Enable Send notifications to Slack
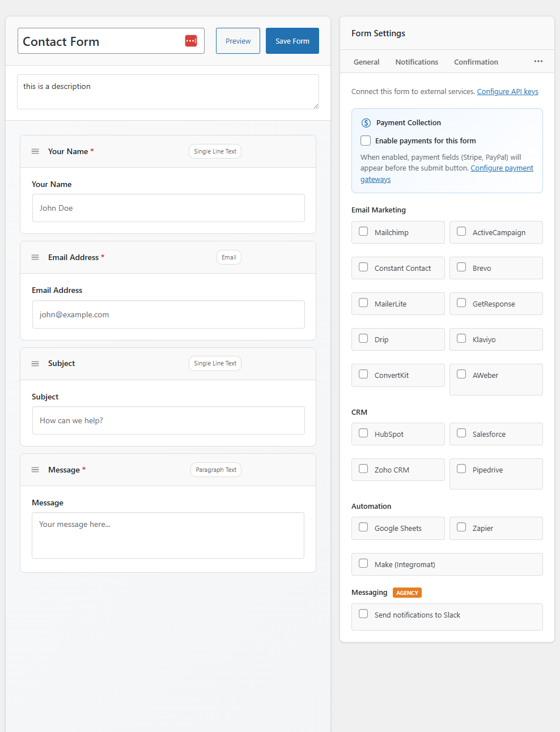Viewport: 560px width, 732px height. [x=363, y=614]
